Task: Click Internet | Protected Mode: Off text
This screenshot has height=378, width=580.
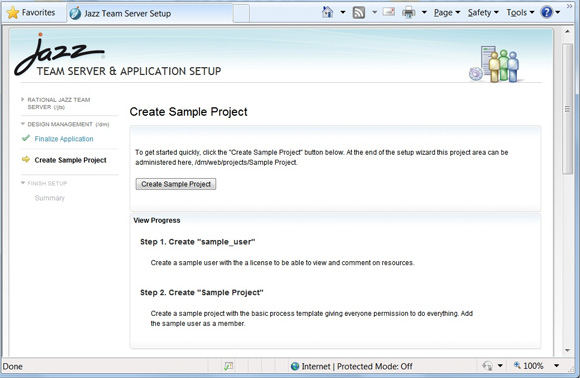Action: 357,367
